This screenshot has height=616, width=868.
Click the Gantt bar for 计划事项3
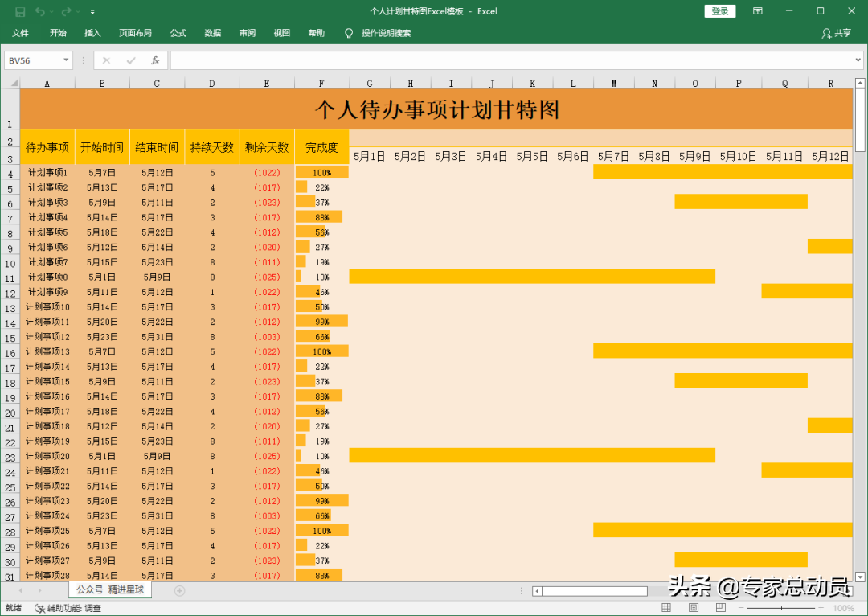click(741, 201)
